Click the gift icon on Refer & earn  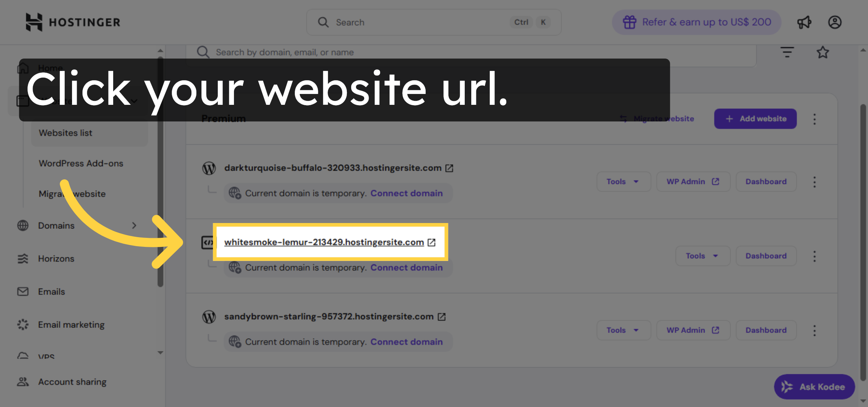click(629, 22)
